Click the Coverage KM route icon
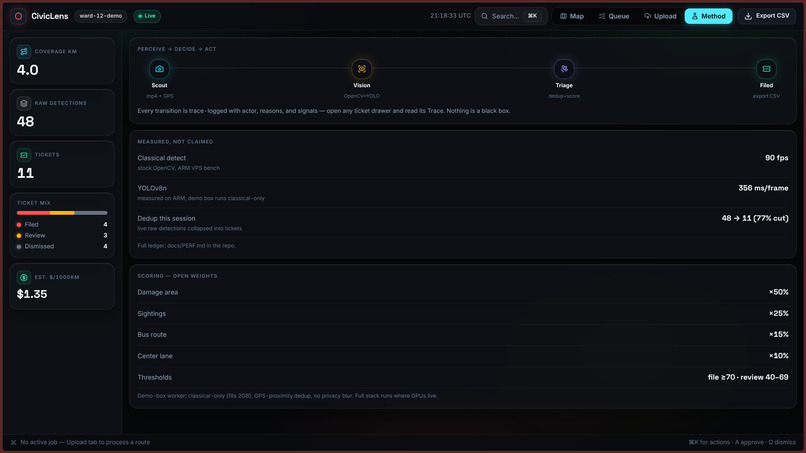 pyautogui.click(x=24, y=51)
